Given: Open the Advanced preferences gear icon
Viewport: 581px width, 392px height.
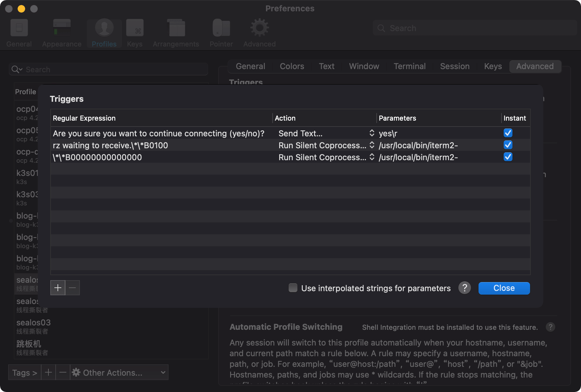Looking at the screenshot, I should pos(259,28).
